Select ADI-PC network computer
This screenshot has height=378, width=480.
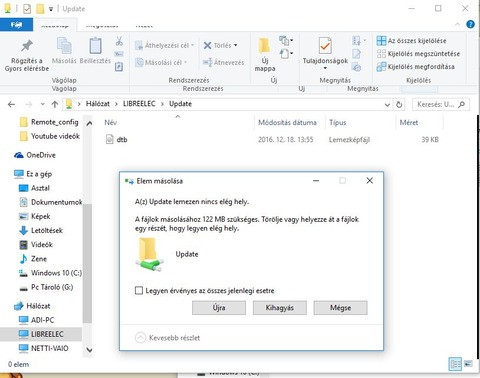tap(36, 320)
